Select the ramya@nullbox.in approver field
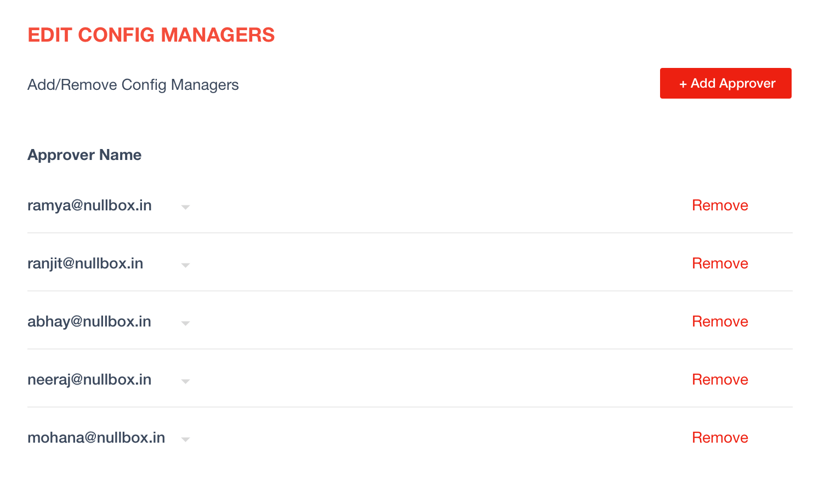 (x=110, y=205)
